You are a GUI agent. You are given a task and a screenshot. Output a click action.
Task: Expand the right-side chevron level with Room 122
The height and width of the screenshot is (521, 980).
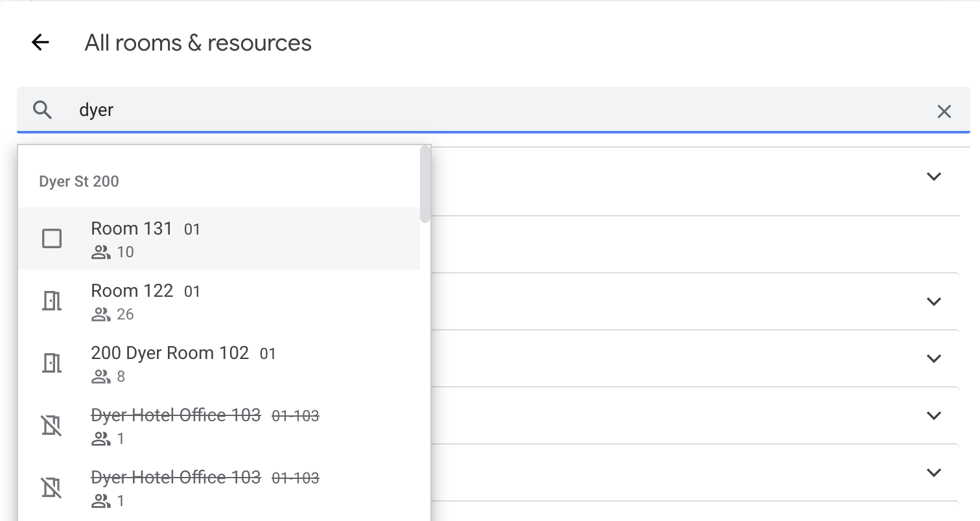click(933, 301)
